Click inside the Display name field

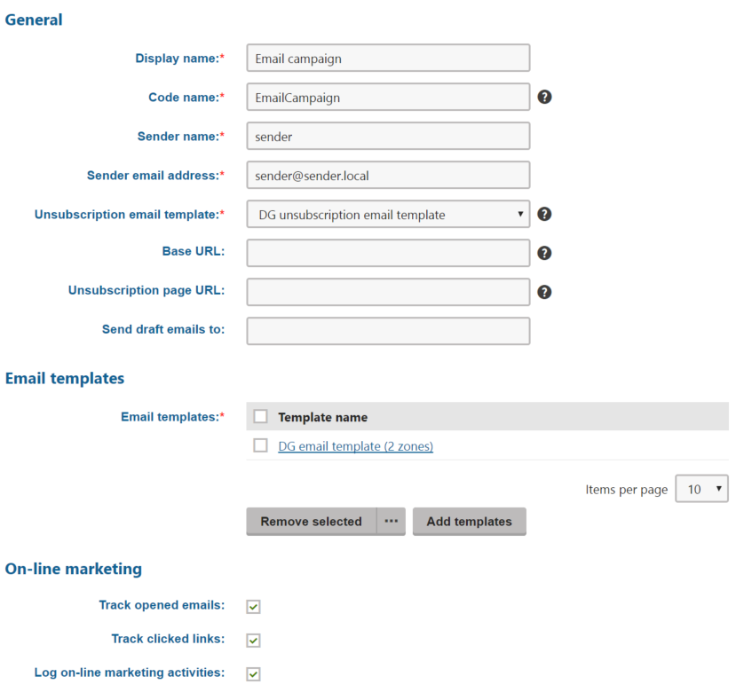(387, 58)
